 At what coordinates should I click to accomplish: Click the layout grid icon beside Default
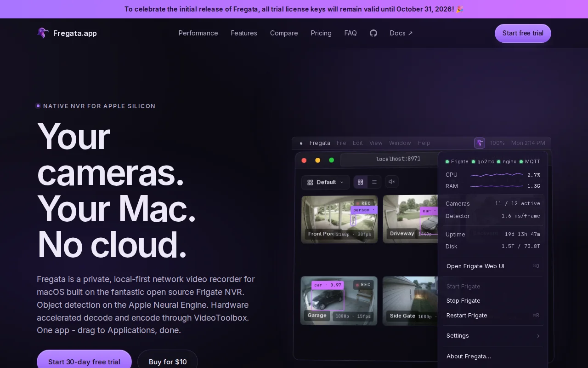[310, 182]
